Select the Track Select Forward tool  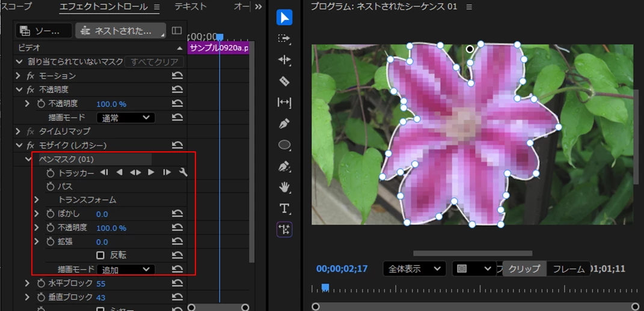pos(284,38)
